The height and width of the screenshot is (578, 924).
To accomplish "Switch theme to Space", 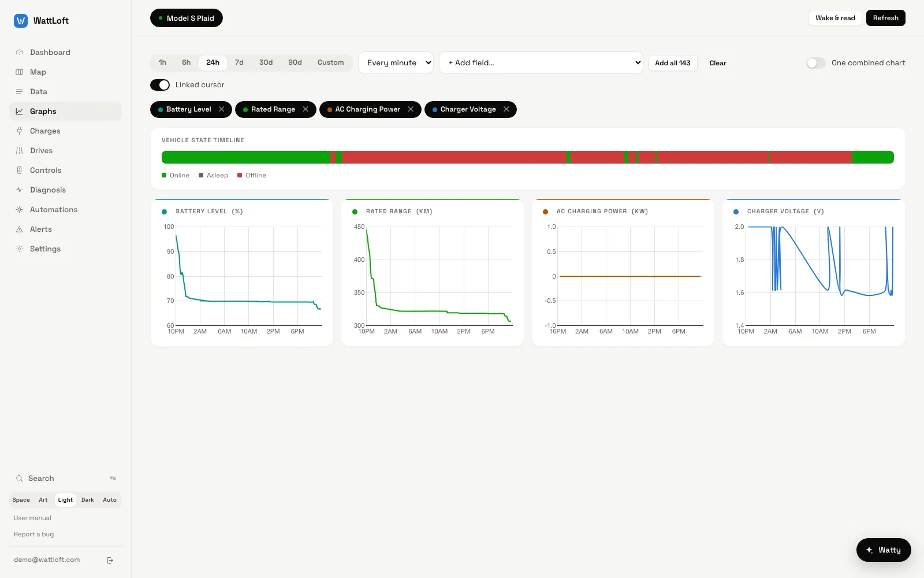I will point(21,500).
